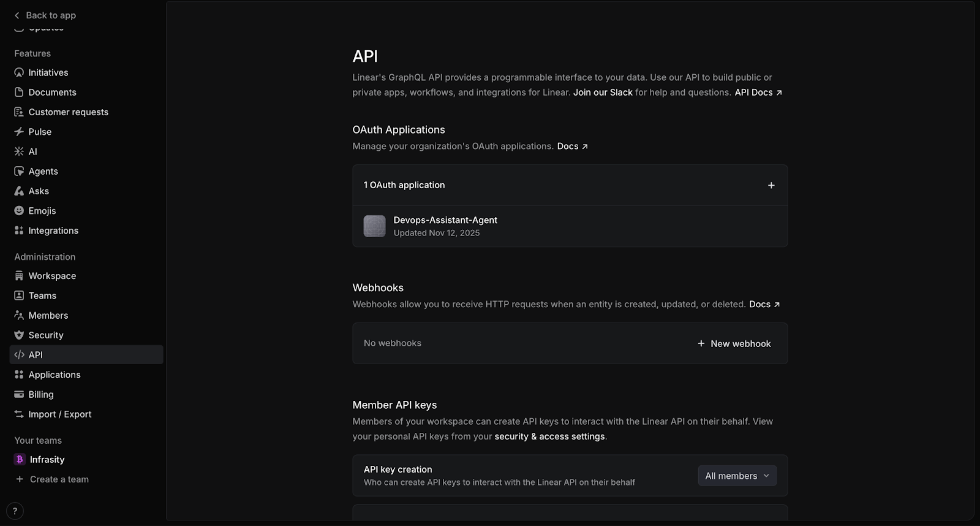Image resolution: width=980 pixels, height=526 pixels.
Task: Click the back chevron beside Back to app
Action: 17,15
